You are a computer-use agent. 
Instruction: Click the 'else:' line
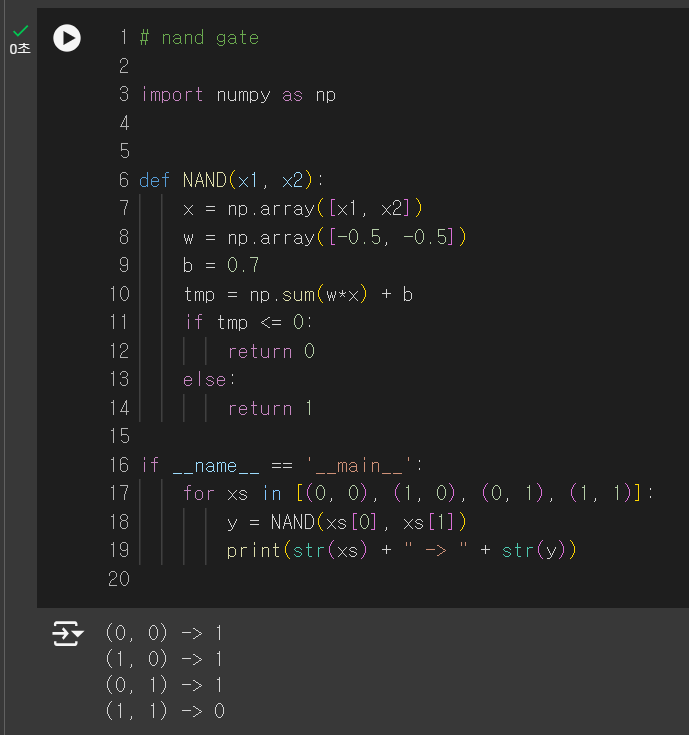point(209,379)
